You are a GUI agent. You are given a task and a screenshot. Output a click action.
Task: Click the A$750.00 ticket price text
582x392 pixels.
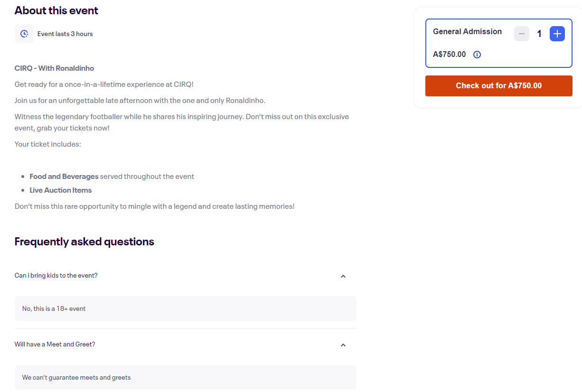[450, 55]
